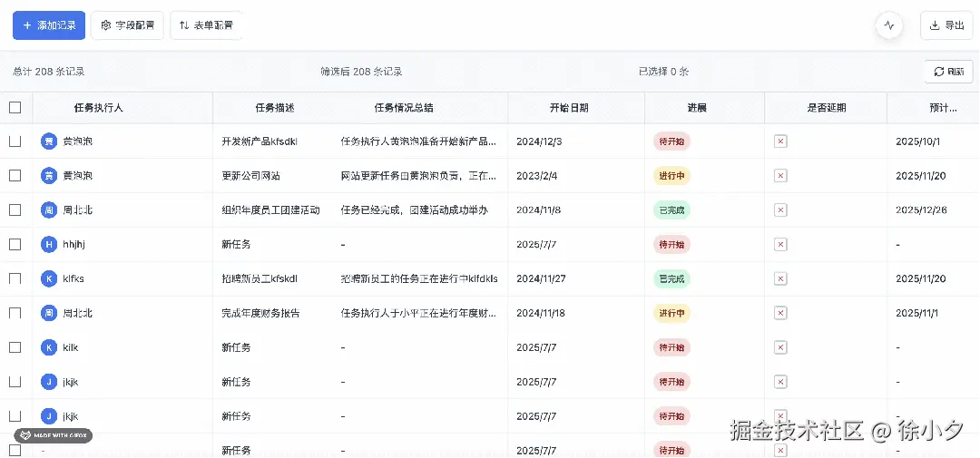Image resolution: width=980 pixels, height=458 pixels.
Task: Click the H avatar beside hhjhj
Action: point(49,244)
